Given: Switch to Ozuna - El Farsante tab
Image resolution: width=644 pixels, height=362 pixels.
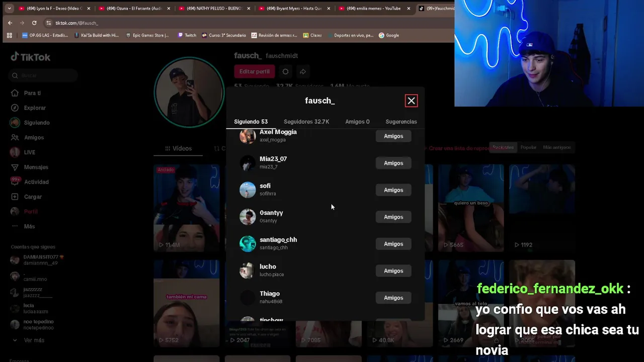Looking at the screenshot, I should click(134, 8).
